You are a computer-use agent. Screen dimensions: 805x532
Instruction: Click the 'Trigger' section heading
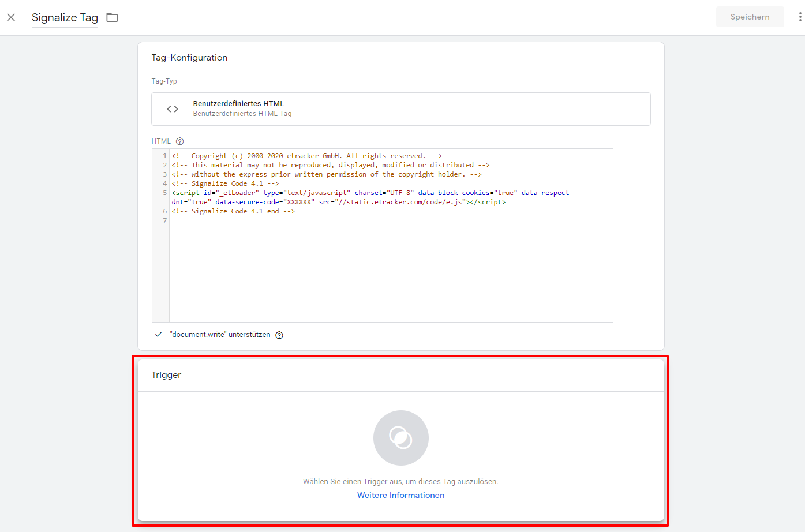click(166, 374)
